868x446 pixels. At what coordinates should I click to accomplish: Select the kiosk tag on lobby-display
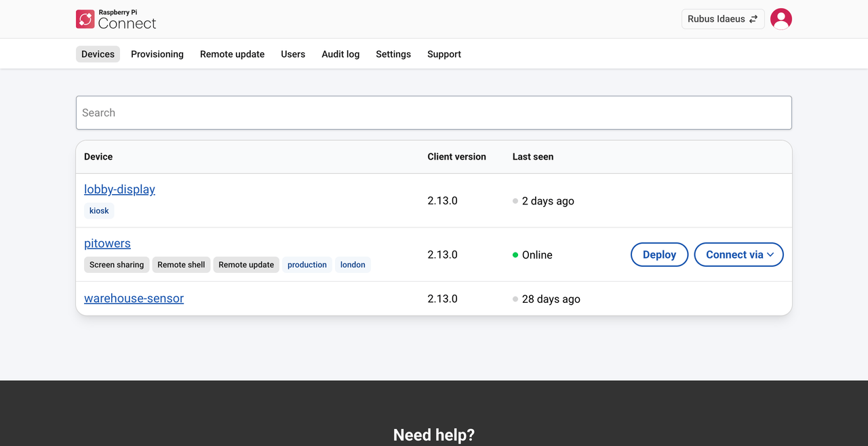(x=99, y=210)
